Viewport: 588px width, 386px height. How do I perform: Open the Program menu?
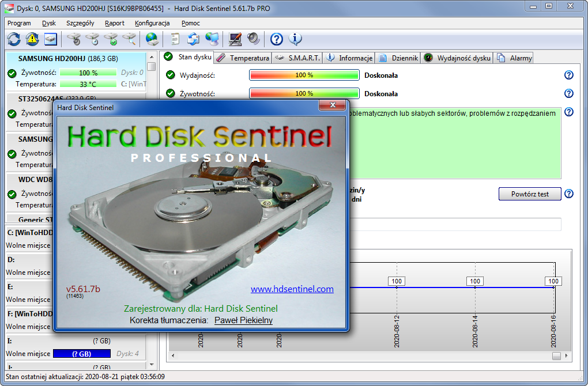point(19,23)
